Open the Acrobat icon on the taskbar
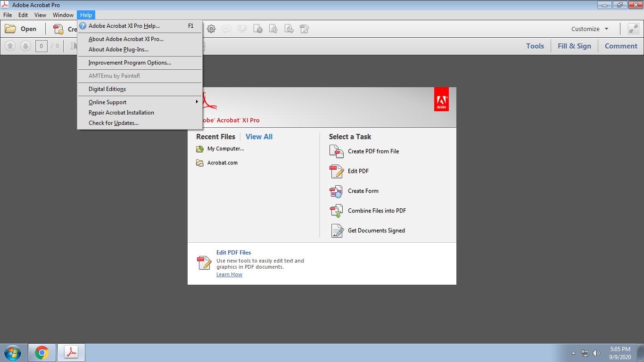644x362 pixels. [x=71, y=352]
